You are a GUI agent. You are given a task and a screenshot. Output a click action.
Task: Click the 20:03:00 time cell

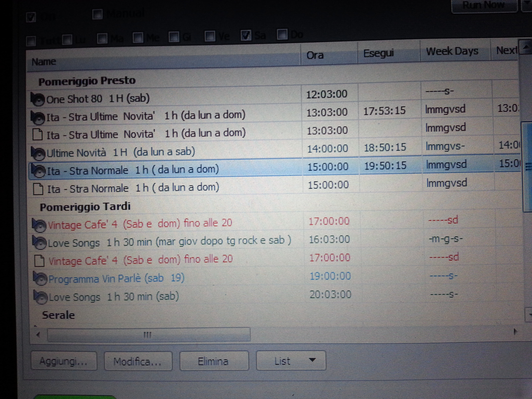click(x=330, y=295)
